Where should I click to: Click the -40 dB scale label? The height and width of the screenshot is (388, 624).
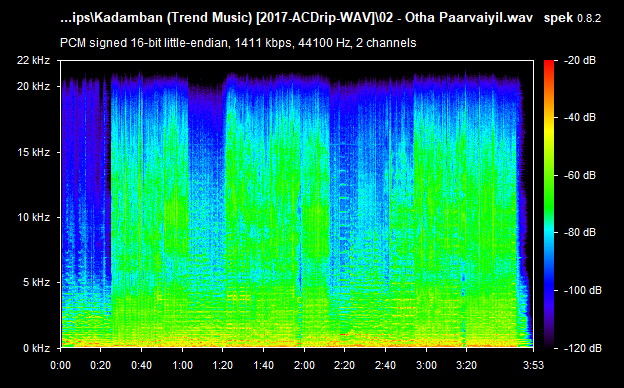580,117
